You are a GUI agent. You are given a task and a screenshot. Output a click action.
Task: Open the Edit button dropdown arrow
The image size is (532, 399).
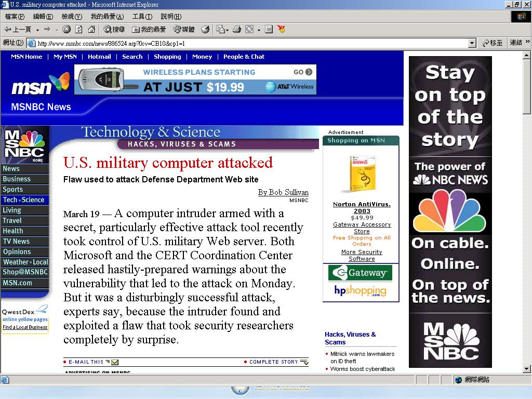click(259, 30)
